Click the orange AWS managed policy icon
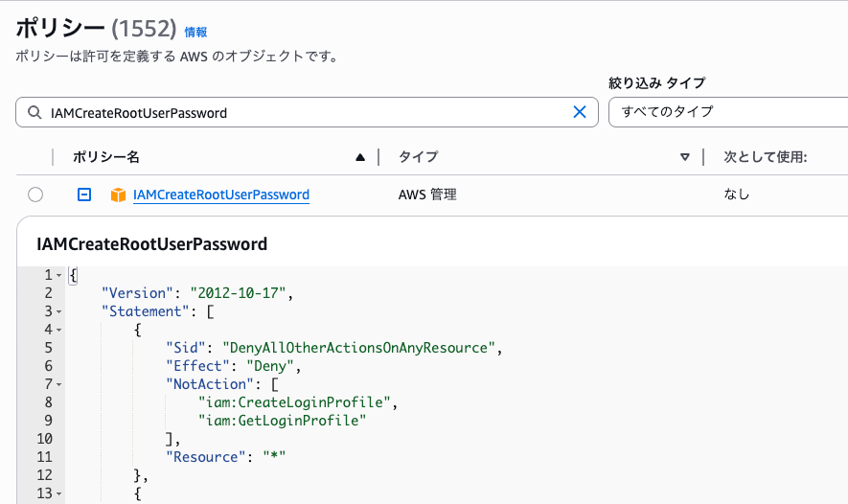 point(118,195)
